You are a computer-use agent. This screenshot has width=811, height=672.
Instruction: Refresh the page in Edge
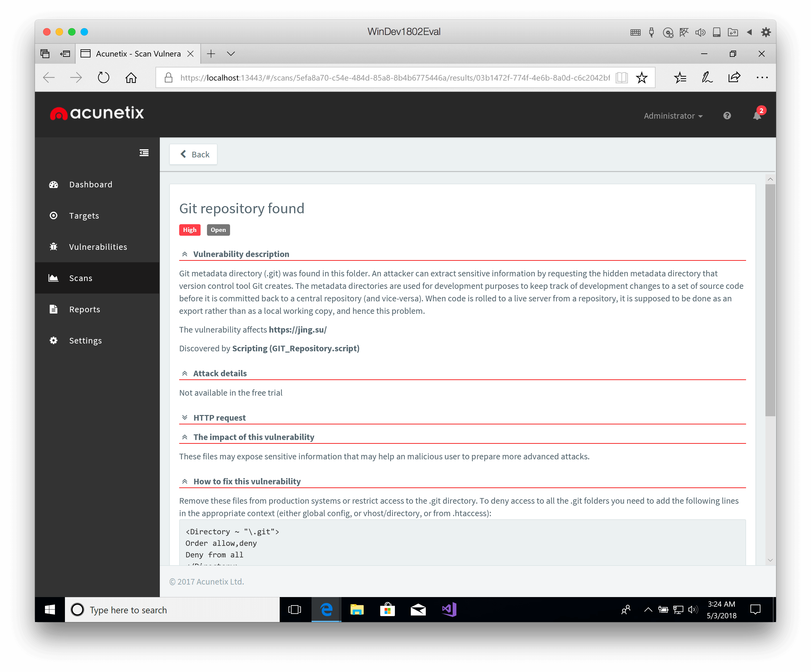103,78
